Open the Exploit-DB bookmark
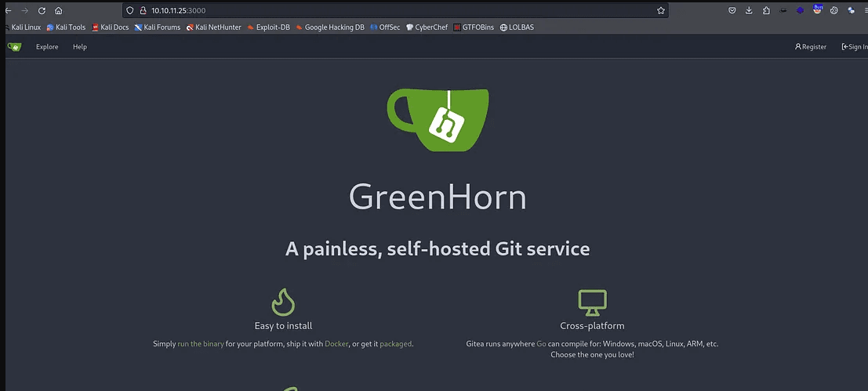This screenshot has width=868, height=391. [268, 27]
